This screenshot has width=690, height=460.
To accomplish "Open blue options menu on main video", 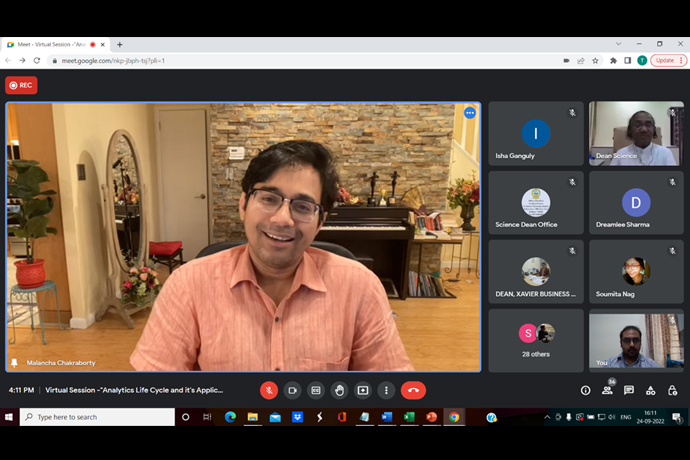I will pos(470,113).
